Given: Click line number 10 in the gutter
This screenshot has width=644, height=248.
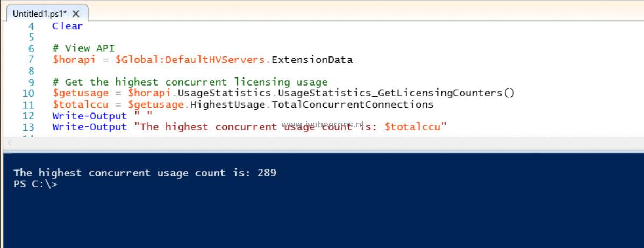Looking at the screenshot, I should pos(28,94).
